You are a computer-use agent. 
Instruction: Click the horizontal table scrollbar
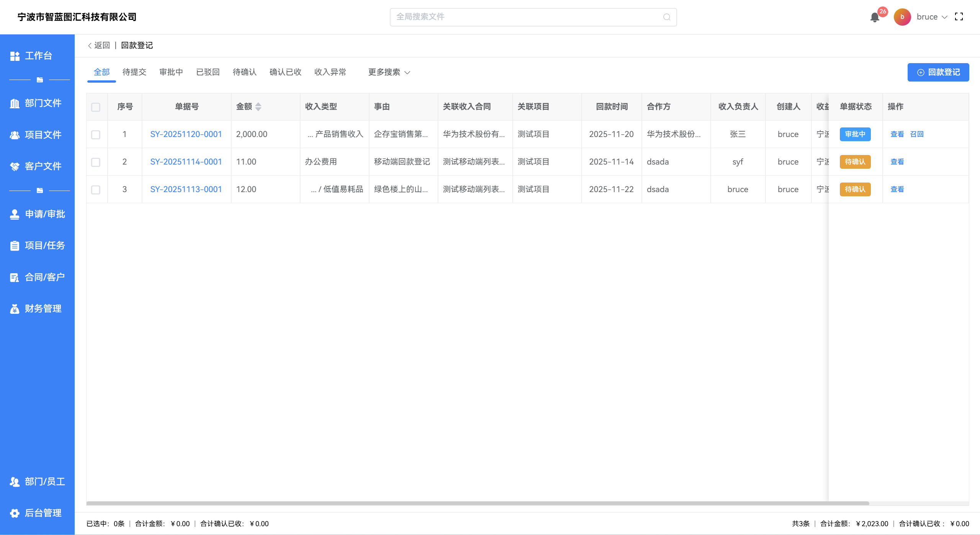pyautogui.click(x=477, y=503)
